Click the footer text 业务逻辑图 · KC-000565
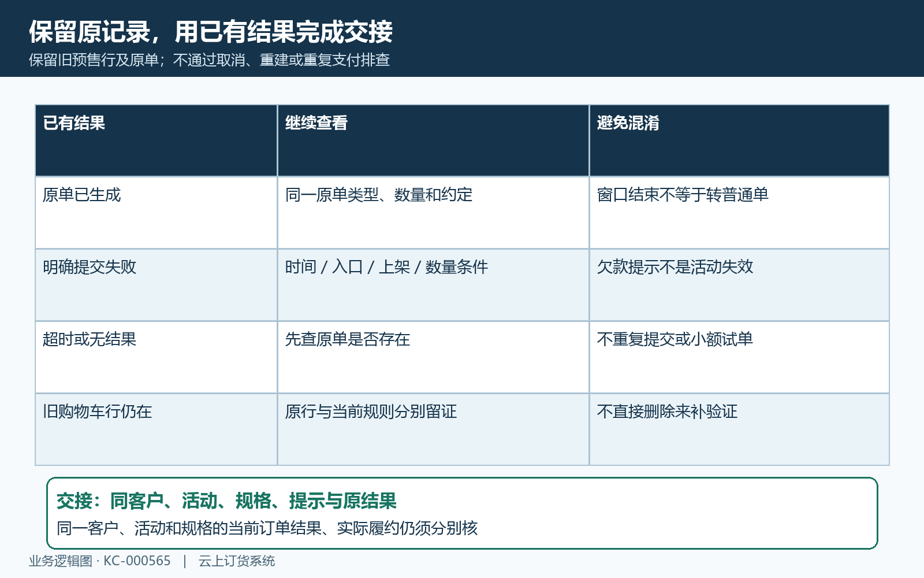924x578 pixels. (100, 561)
